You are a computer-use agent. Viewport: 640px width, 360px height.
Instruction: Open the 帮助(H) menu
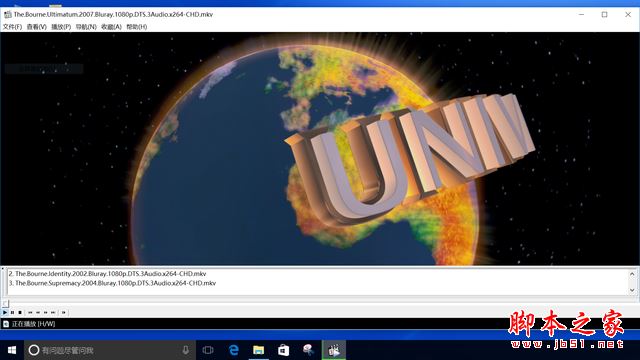[x=137, y=27]
